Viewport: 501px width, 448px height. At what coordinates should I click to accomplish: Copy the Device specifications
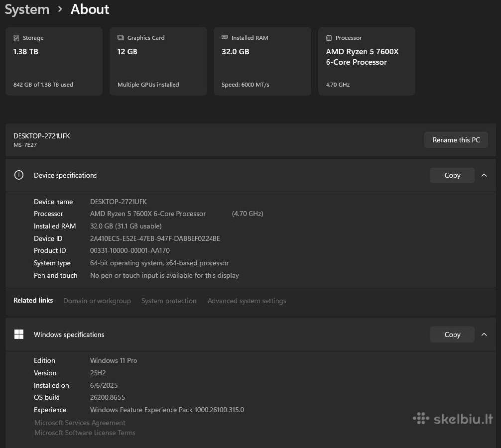point(452,175)
